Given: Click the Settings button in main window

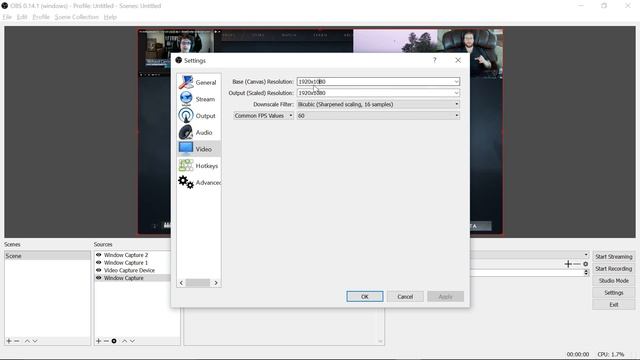Looking at the screenshot, I should pyautogui.click(x=613, y=293).
